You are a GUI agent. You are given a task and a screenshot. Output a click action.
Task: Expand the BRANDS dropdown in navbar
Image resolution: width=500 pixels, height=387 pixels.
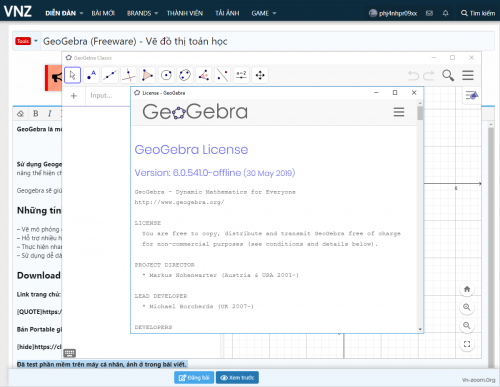click(142, 13)
